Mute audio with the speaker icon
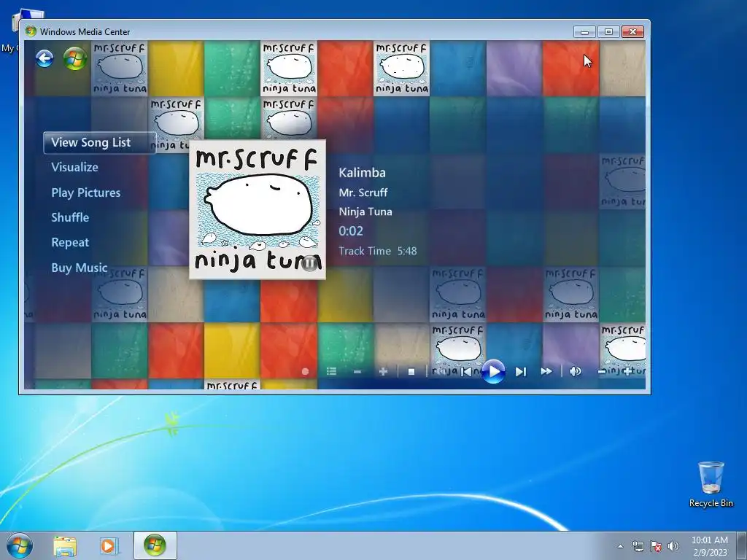The width and height of the screenshot is (747, 560). point(575,371)
